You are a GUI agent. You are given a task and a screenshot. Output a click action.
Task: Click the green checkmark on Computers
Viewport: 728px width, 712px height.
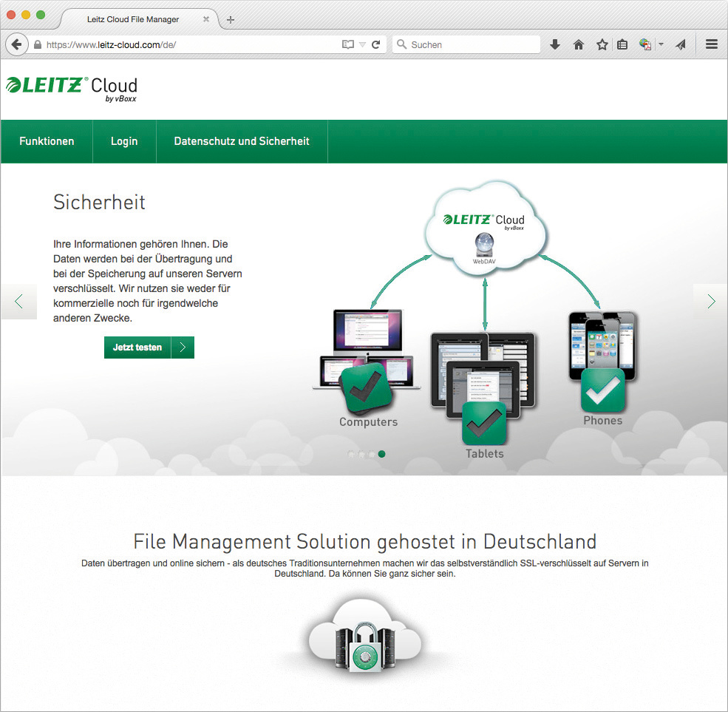pyautogui.click(x=366, y=389)
